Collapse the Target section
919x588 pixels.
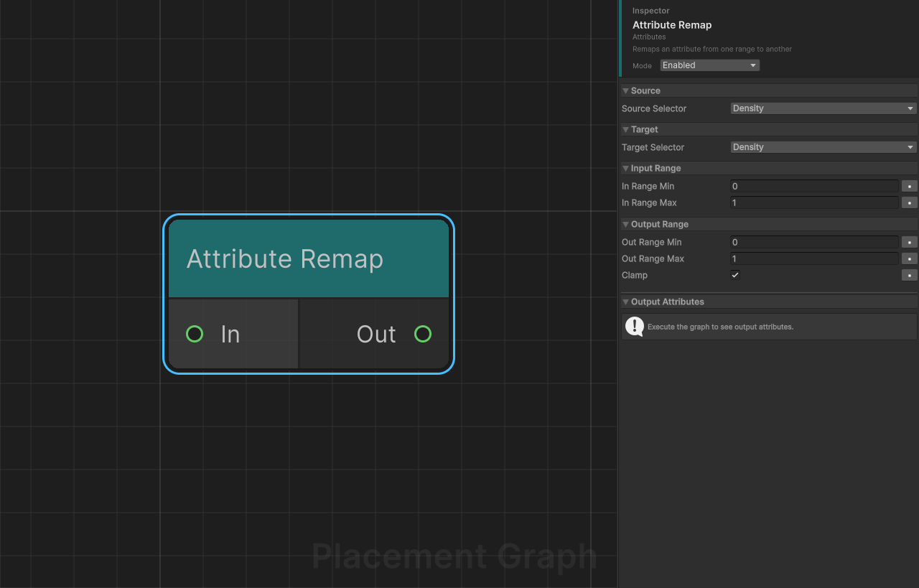click(x=625, y=130)
